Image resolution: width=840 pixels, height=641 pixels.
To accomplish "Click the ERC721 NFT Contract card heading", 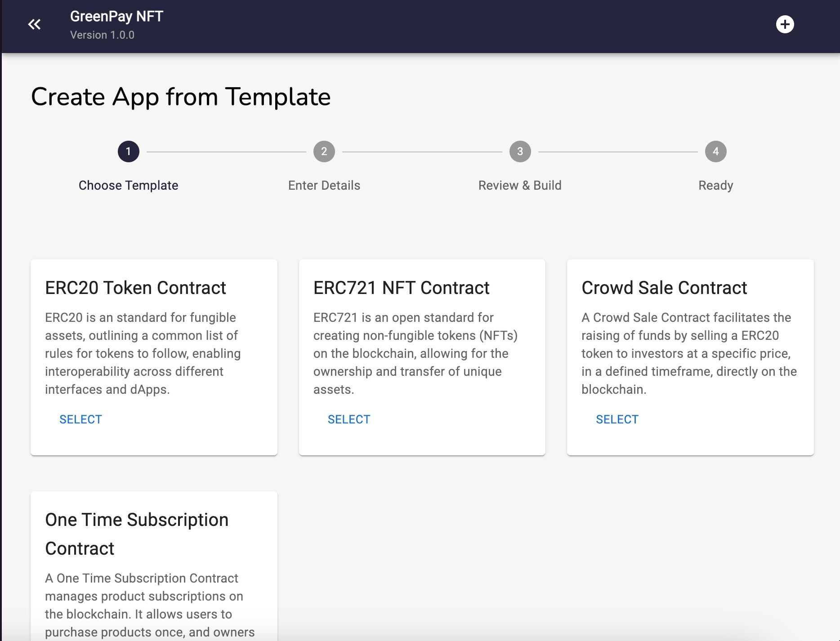I will coord(401,288).
